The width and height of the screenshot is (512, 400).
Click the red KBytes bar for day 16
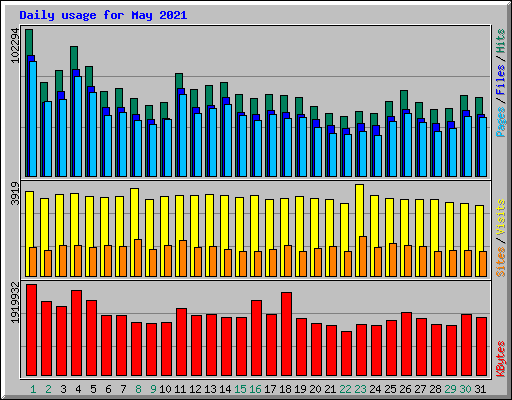257,338
